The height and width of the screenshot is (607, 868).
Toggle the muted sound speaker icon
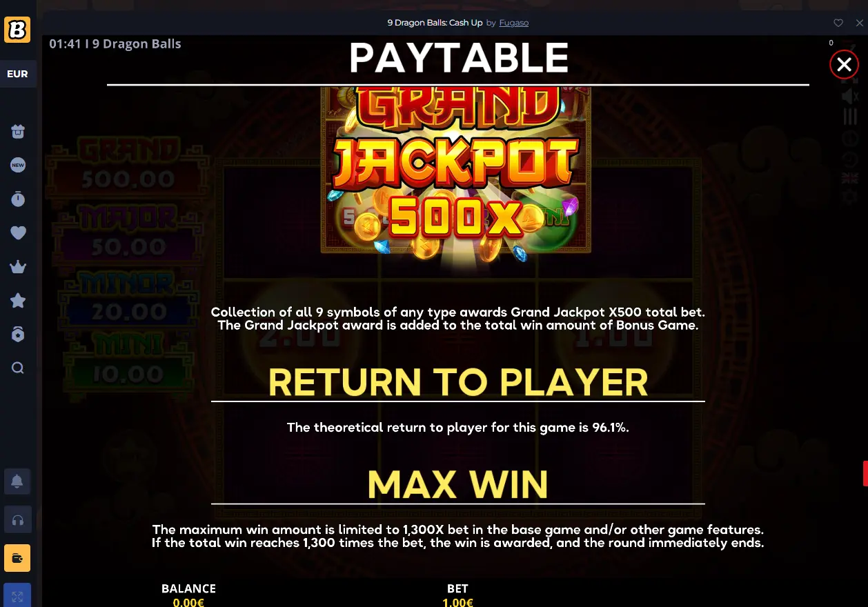tap(849, 97)
